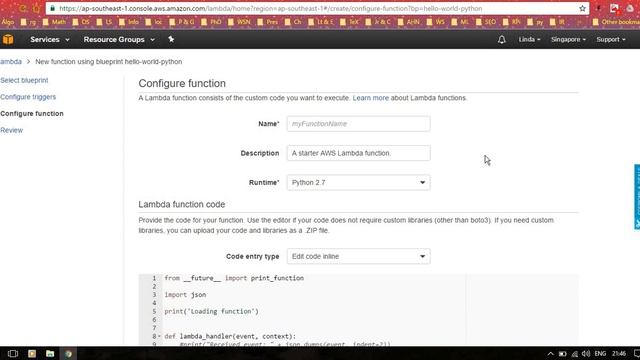Open the Learn more link
The image size is (640, 360).
tap(371, 98)
